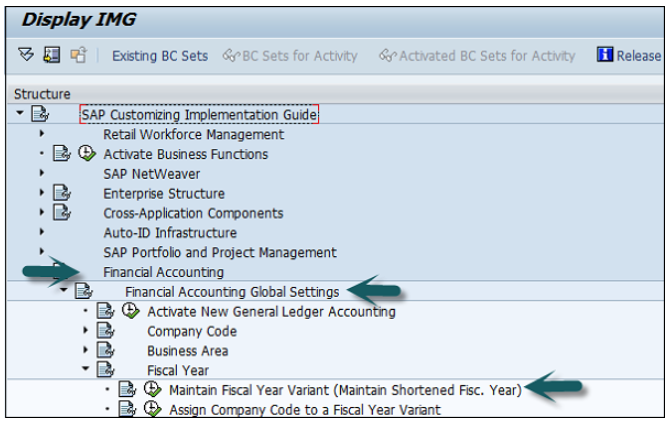Click execute icon for Assign Company Code
Viewport: 671px width, 422px height.
click(151, 409)
